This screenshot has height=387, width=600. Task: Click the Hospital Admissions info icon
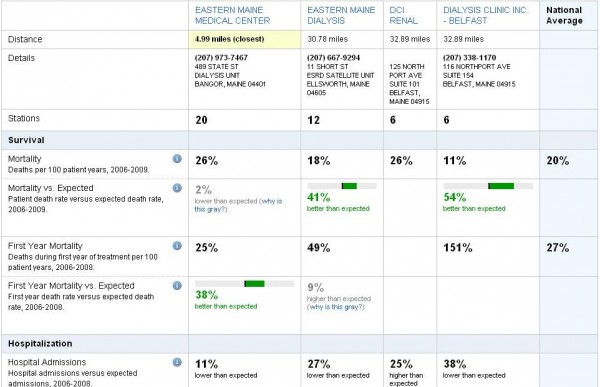pos(177,362)
